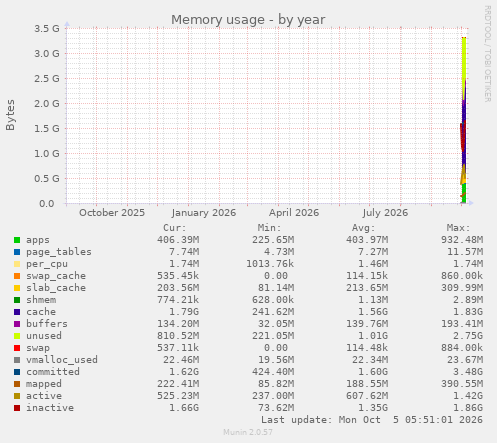Viewport: 497px width, 443px height.
Task: Click the '3.5 G' y-axis label
Action: coord(47,28)
